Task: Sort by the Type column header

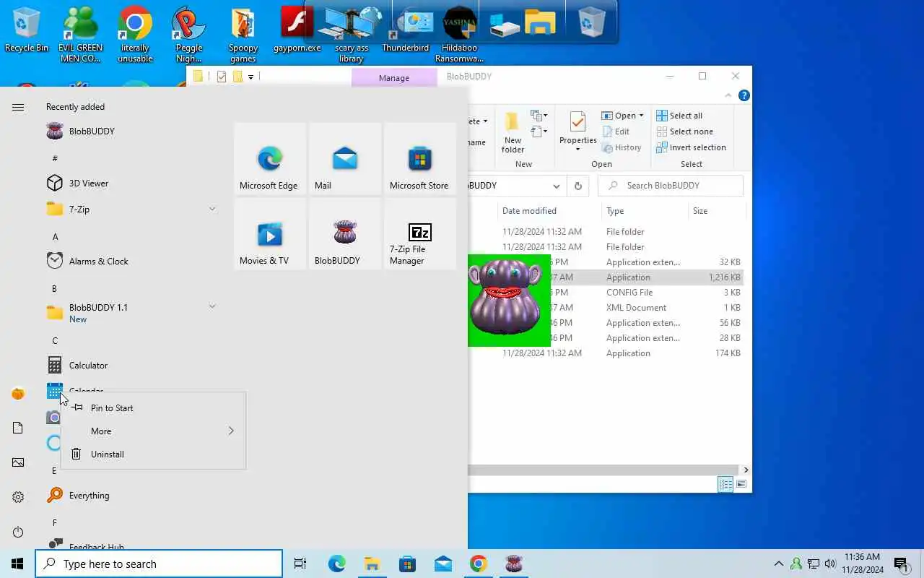Action: point(645,211)
